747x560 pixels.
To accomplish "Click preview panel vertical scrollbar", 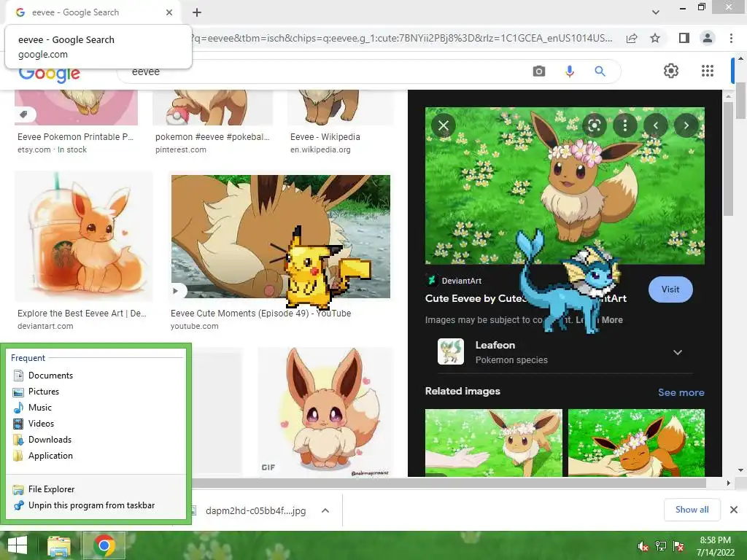I will 728,160.
